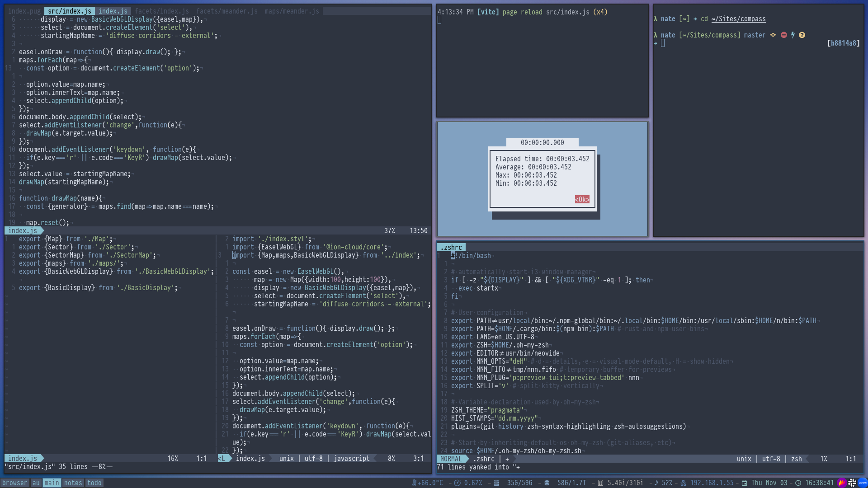
Task: Click the git branch icon in compass prompt
Action: coord(773,35)
